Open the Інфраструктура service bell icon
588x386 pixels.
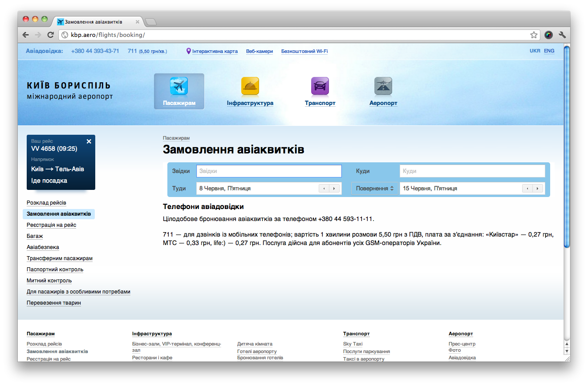tap(250, 86)
